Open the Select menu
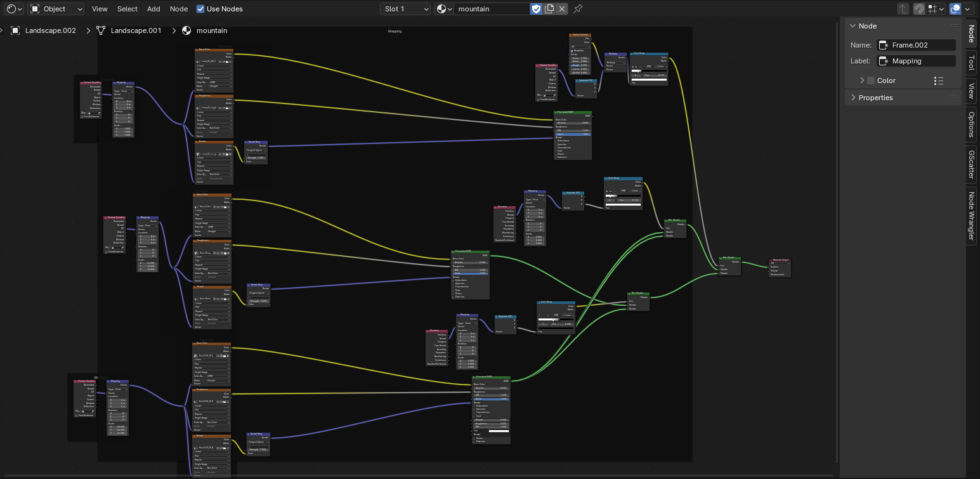Viewport: 980px width, 479px height. tap(127, 9)
